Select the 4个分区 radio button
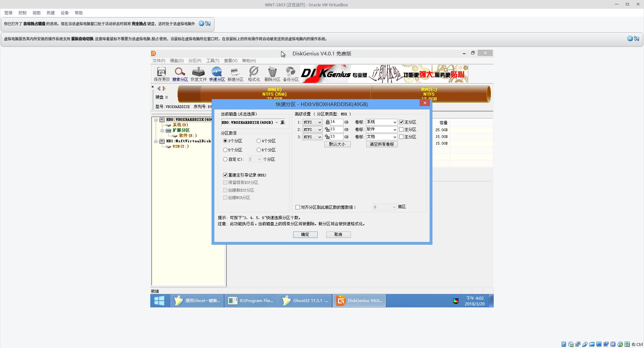This screenshot has width=644, height=348. 259,141
